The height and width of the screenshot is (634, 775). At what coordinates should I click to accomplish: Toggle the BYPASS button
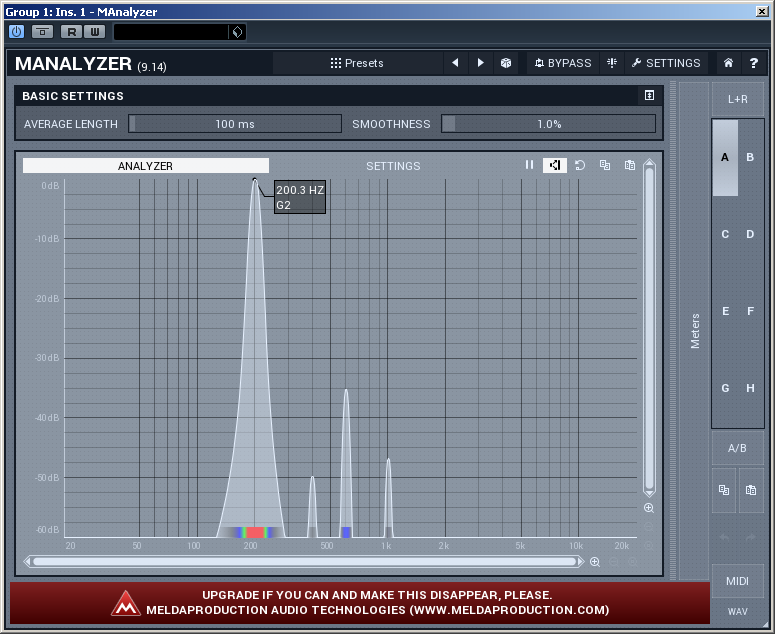(563, 63)
